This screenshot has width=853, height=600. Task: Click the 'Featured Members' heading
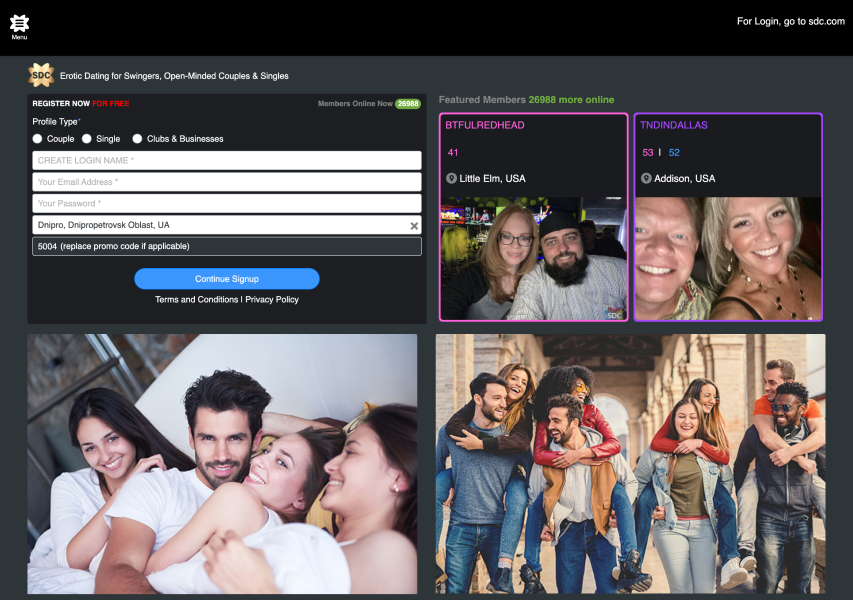click(x=482, y=100)
